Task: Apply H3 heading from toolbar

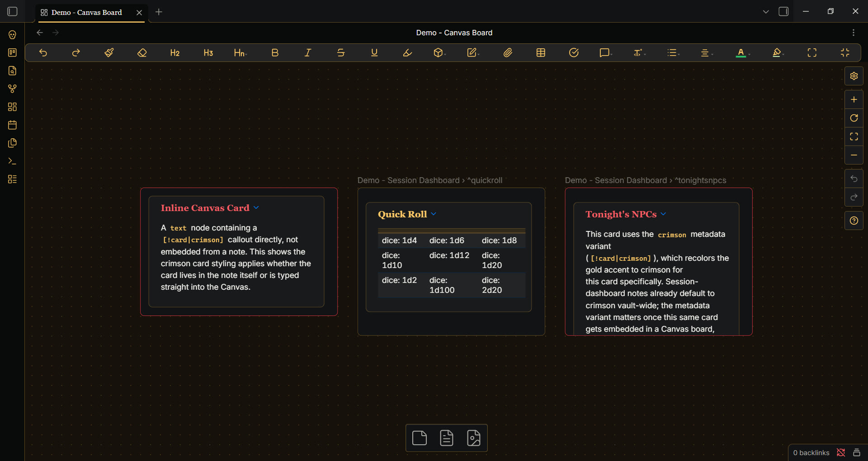Action: click(x=208, y=53)
